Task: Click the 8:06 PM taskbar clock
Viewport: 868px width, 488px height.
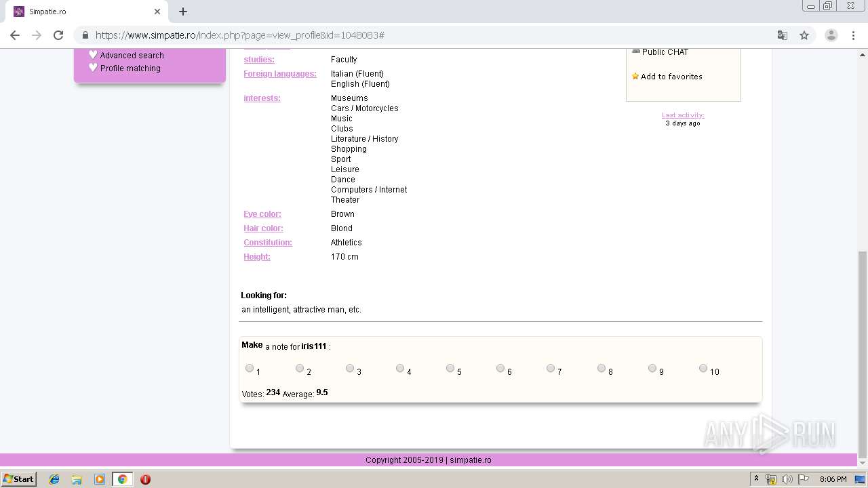Action: pos(833,479)
